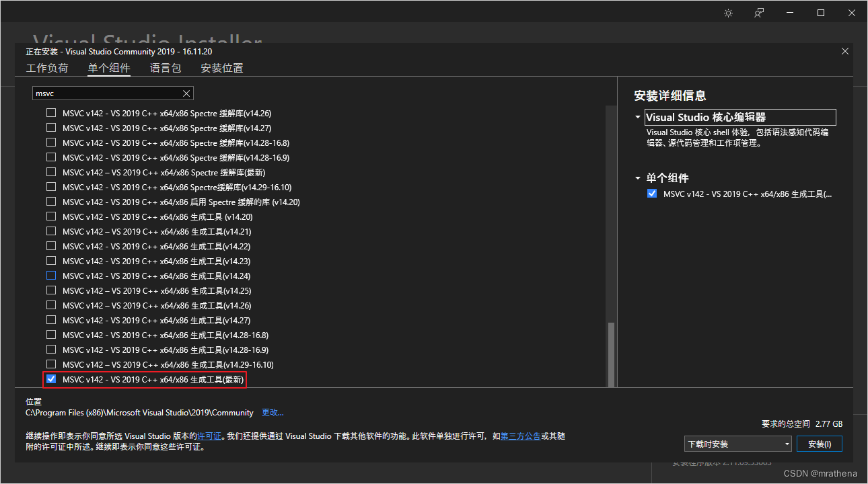Click the 正在安装 - Visual Studio Community 2019 title
The image size is (868, 484).
[119, 52]
